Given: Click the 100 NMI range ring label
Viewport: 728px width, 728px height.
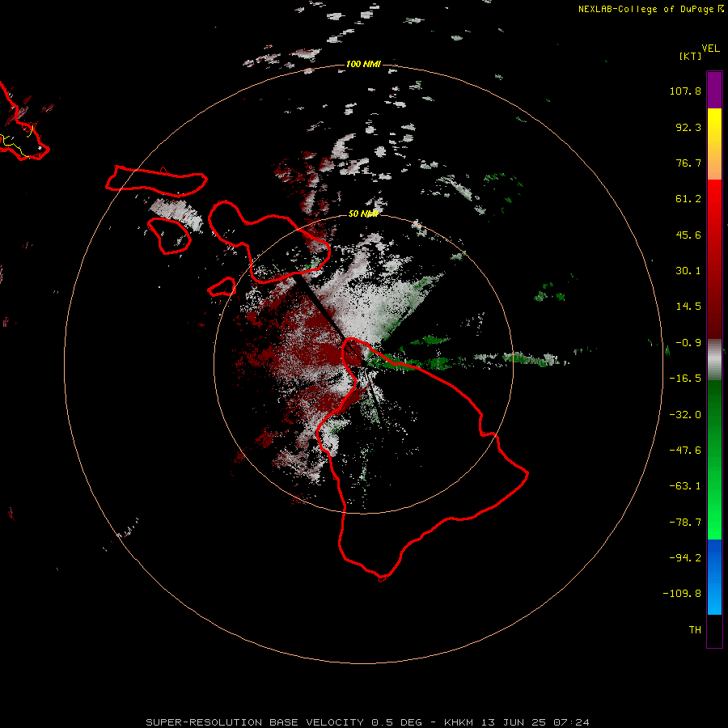Looking at the screenshot, I should tap(363, 64).
